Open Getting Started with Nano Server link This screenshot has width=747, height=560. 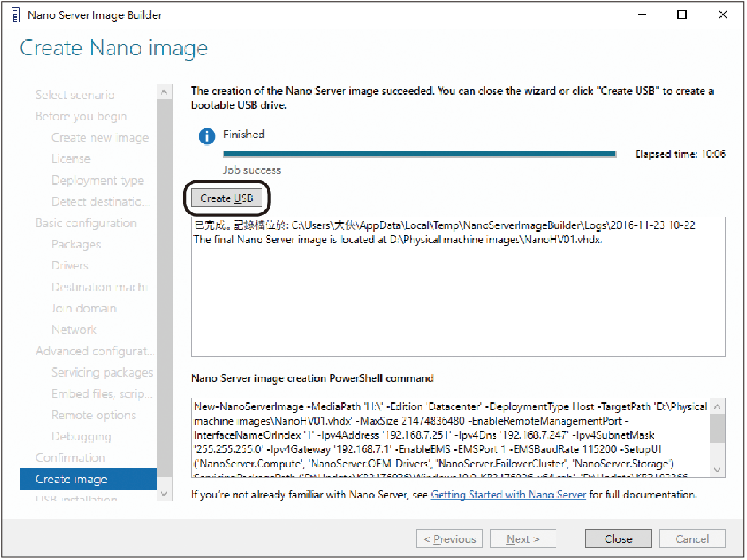point(509,495)
